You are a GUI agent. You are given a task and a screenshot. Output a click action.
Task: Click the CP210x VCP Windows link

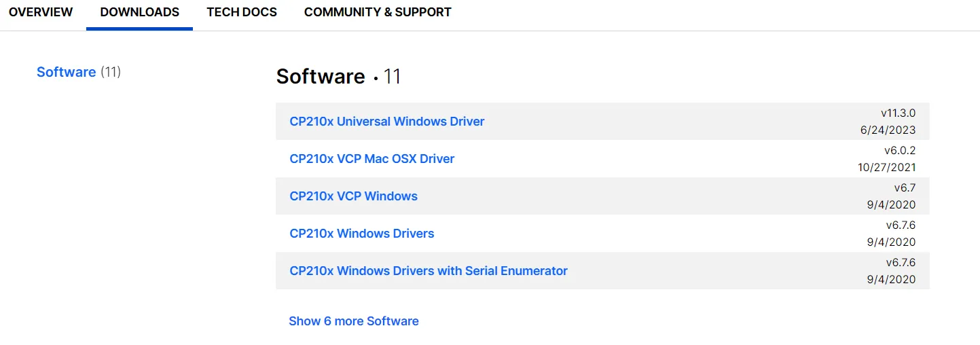pyautogui.click(x=353, y=196)
